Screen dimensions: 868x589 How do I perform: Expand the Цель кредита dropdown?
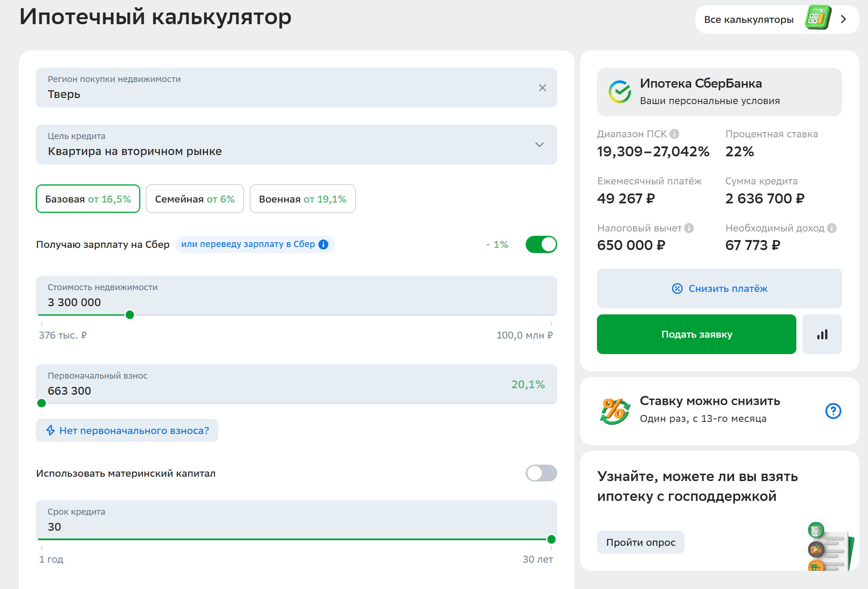coord(540,145)
